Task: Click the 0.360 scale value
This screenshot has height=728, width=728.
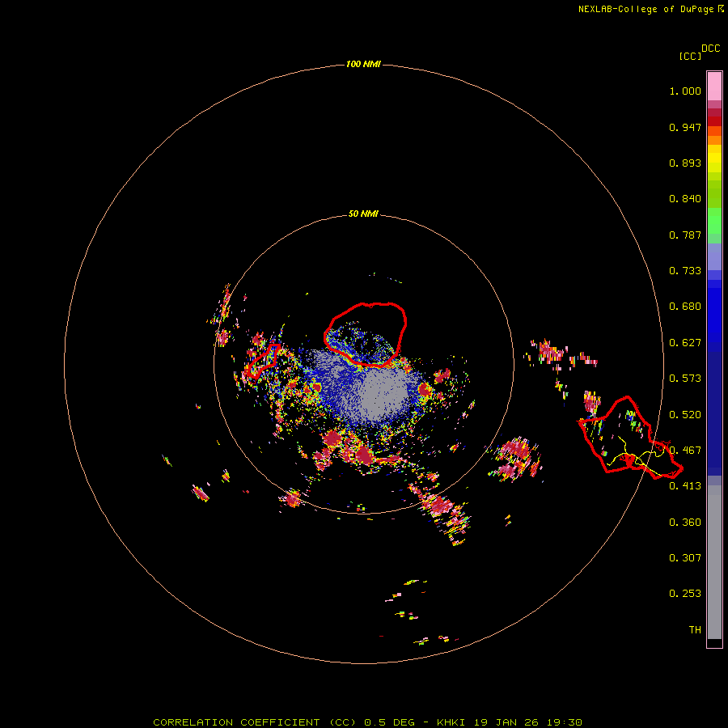Action: coord(685,523)
